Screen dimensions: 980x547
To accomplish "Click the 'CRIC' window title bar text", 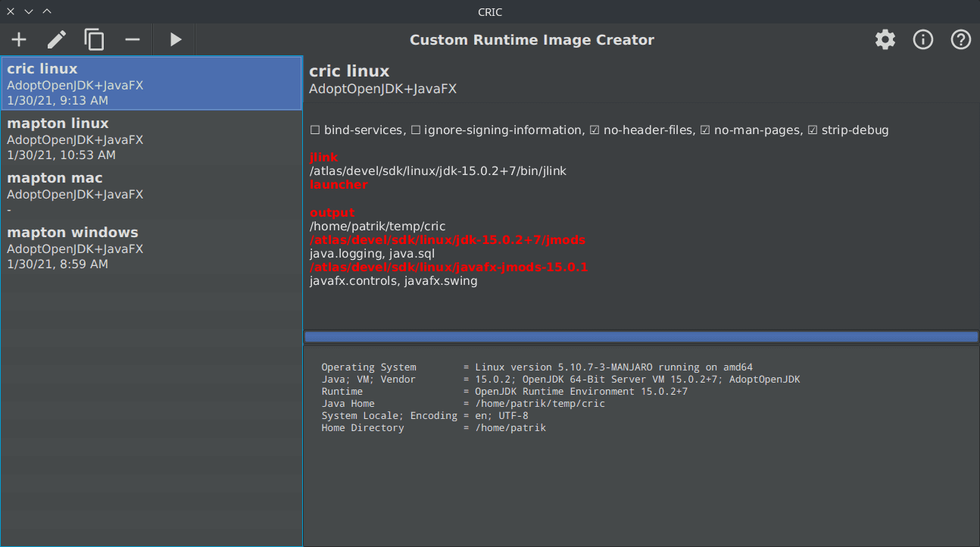I will click(490, 11).
